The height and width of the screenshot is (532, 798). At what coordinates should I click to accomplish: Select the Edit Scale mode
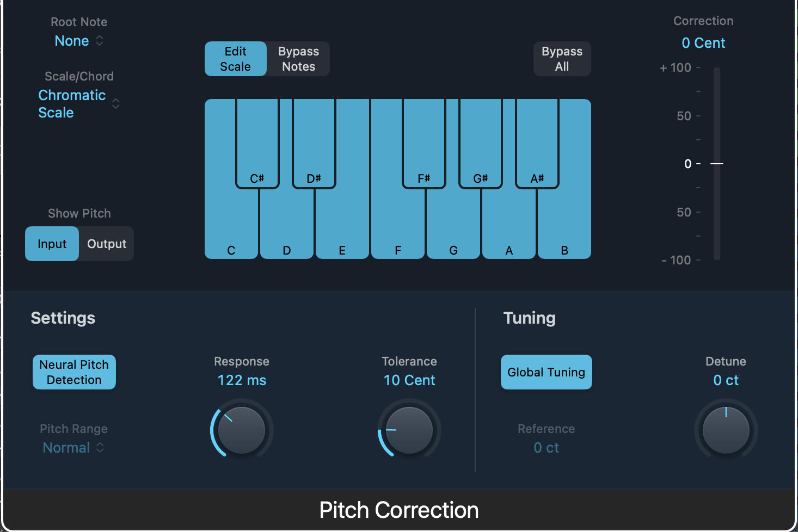click(235, 59)
